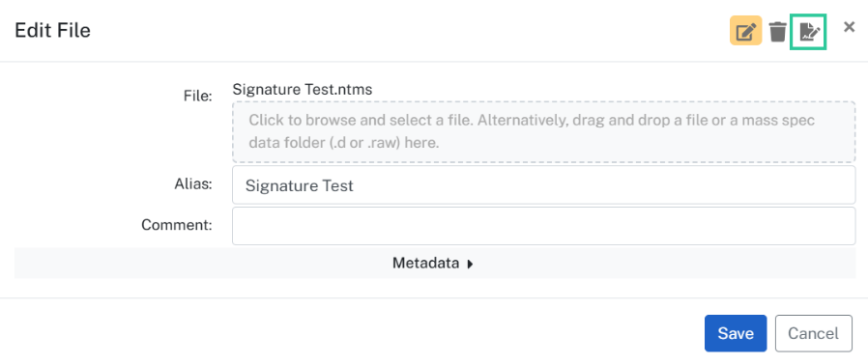The height and width of the screenshot is (364, 868).
Task: Click the 'Signature Test' text inside Alias
Action: click(299, 185)
